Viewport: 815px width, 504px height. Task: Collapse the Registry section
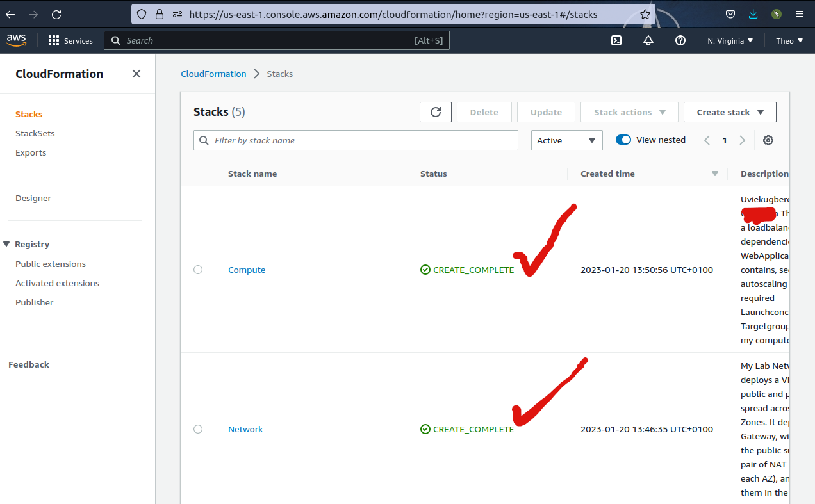click(x=7, y=244)
